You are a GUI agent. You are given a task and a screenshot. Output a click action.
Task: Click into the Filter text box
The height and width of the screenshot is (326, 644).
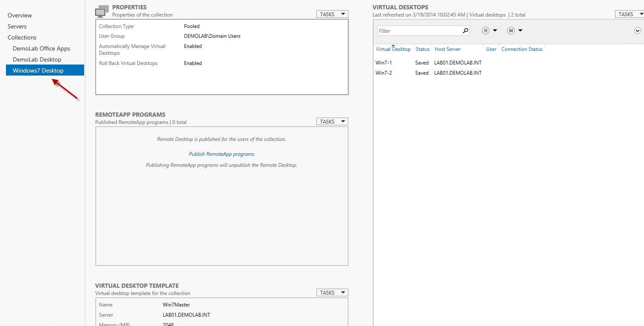(x=418, y=31)
